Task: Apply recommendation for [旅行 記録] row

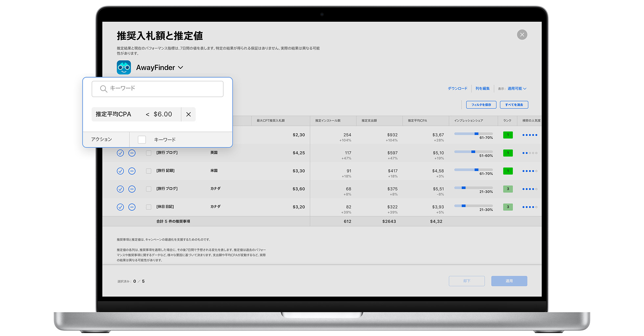Action: click(120, 171)
